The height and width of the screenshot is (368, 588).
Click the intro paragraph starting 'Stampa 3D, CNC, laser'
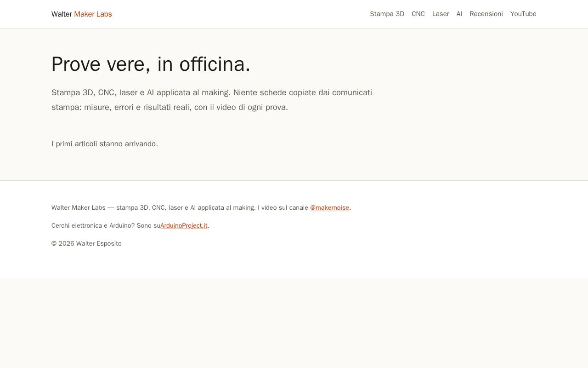pyautogui.click(x=212, y=100)
